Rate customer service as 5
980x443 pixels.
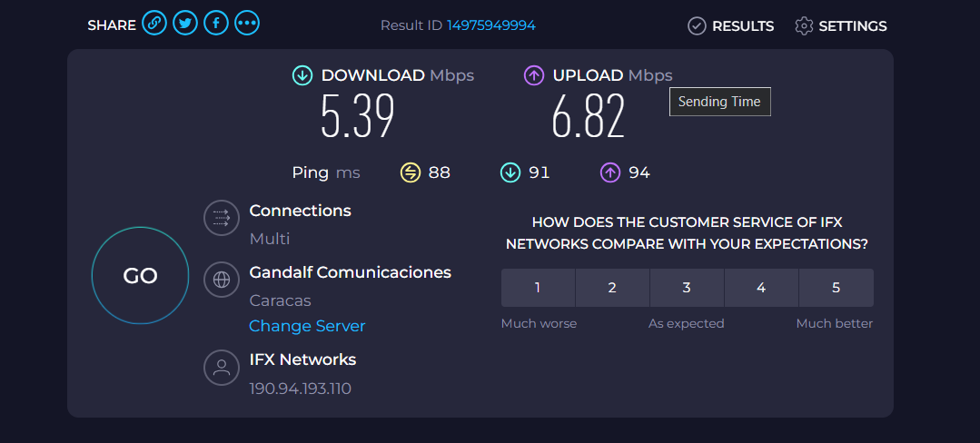pyautogui.click(x=836, y=288)
